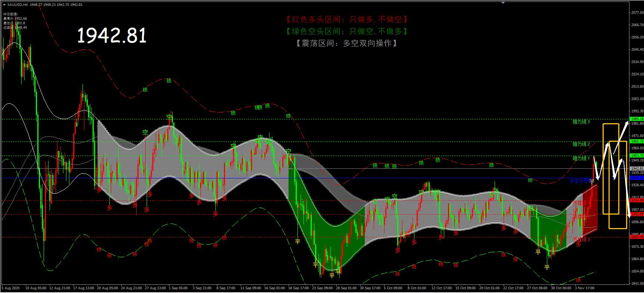The height and width of the screenshot is (293, 644).
Task: Click the grey 震荡区间 legend line
Action: point(346,43)
